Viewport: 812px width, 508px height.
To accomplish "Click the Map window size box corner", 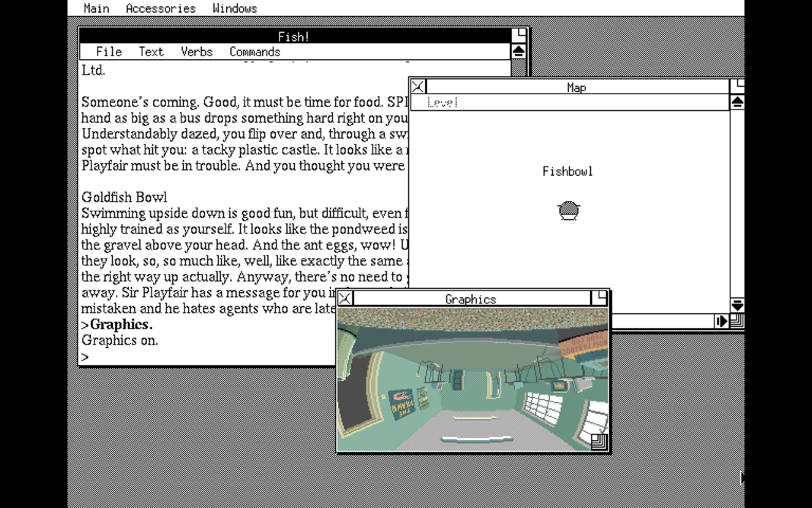I will pos(737,321).
